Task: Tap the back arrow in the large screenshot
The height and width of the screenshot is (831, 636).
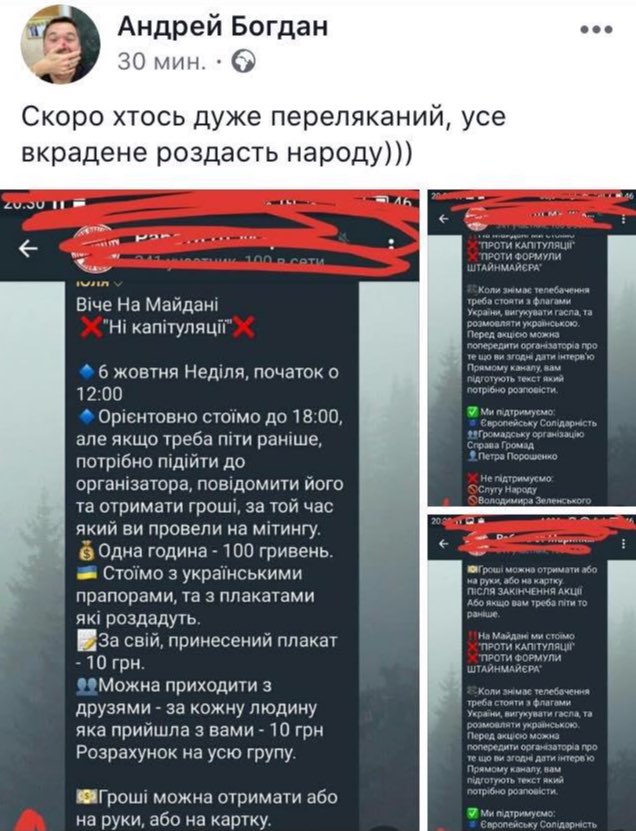Action: 28,248
